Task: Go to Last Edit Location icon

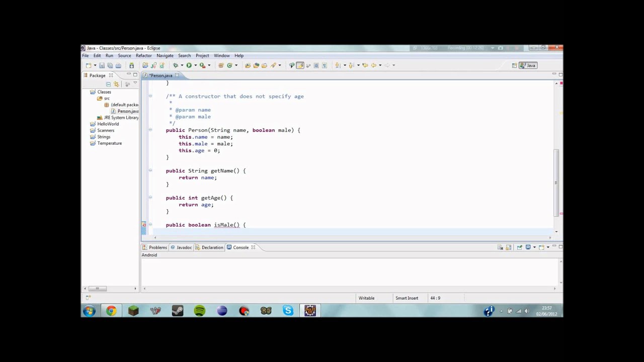Action: pos(365,65)
